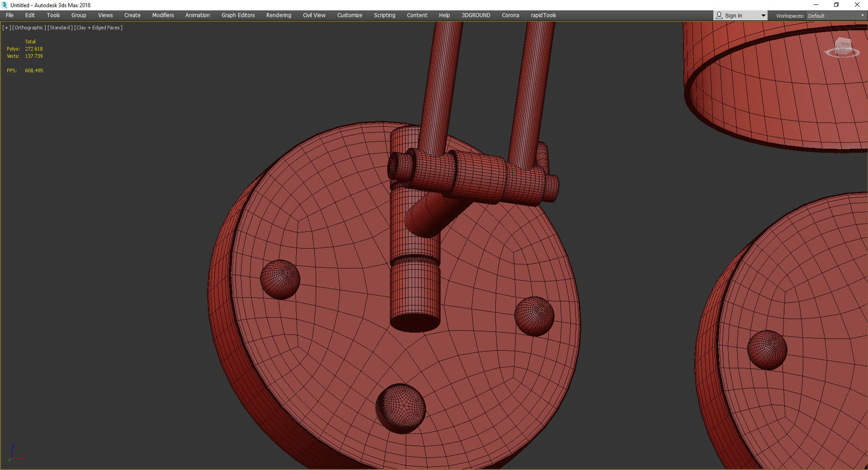868x470 pixels.
Task: Open the Graph Editors menu
Action: pos(238,15)
